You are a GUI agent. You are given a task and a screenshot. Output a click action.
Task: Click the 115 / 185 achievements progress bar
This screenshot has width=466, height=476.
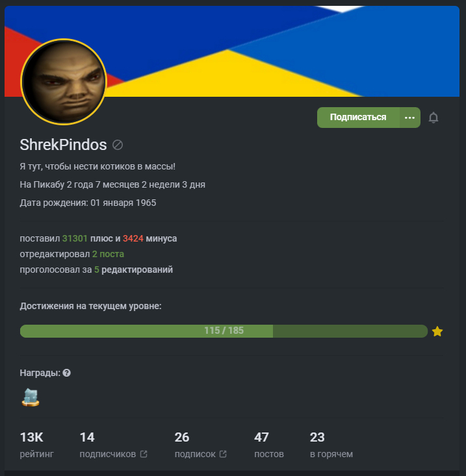tap(224, 331)
